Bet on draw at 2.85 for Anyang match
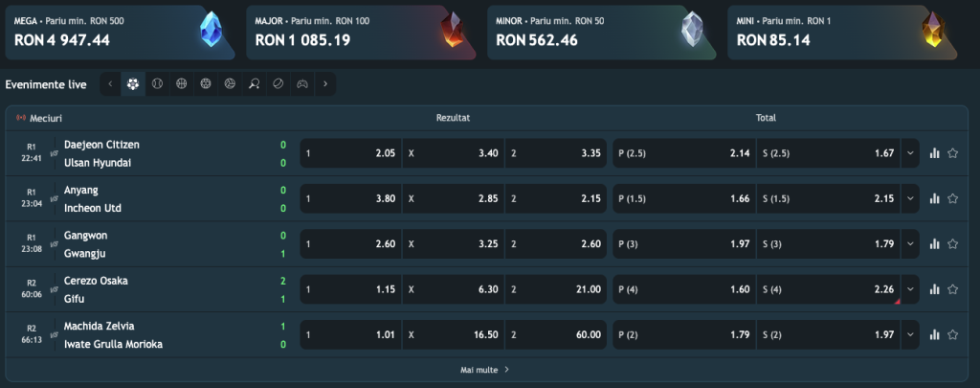This screenshot has height=388, width=980. [x=454, y=198]
